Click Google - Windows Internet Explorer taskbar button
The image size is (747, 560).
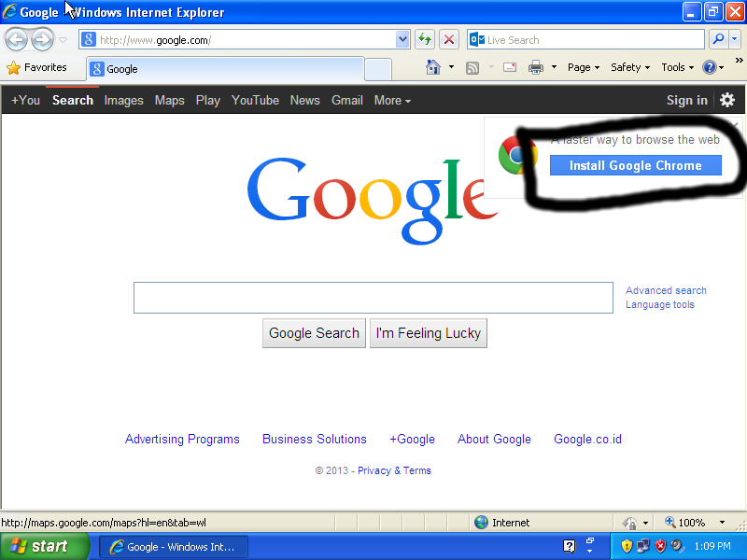point(174,547)
